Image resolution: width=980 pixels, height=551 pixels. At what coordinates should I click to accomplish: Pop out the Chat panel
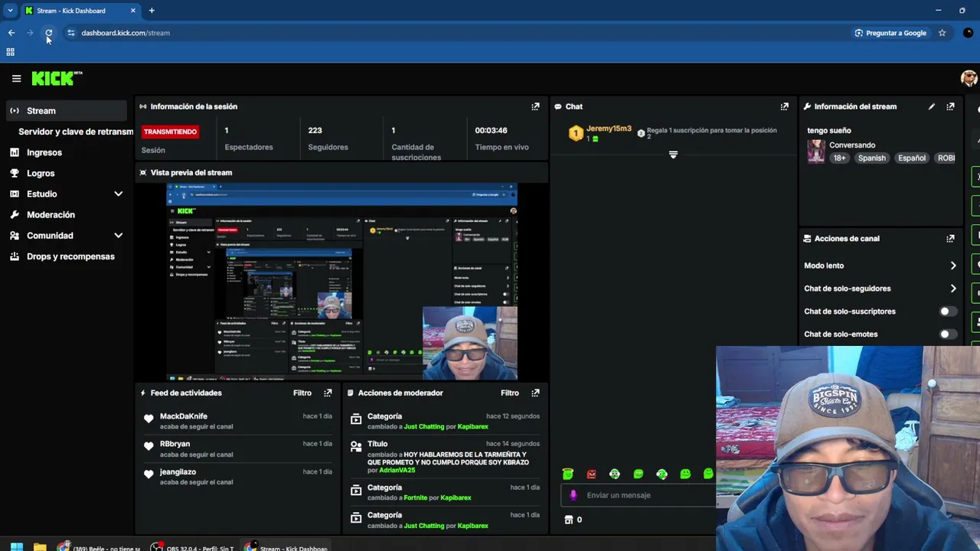tap(784, 106)
